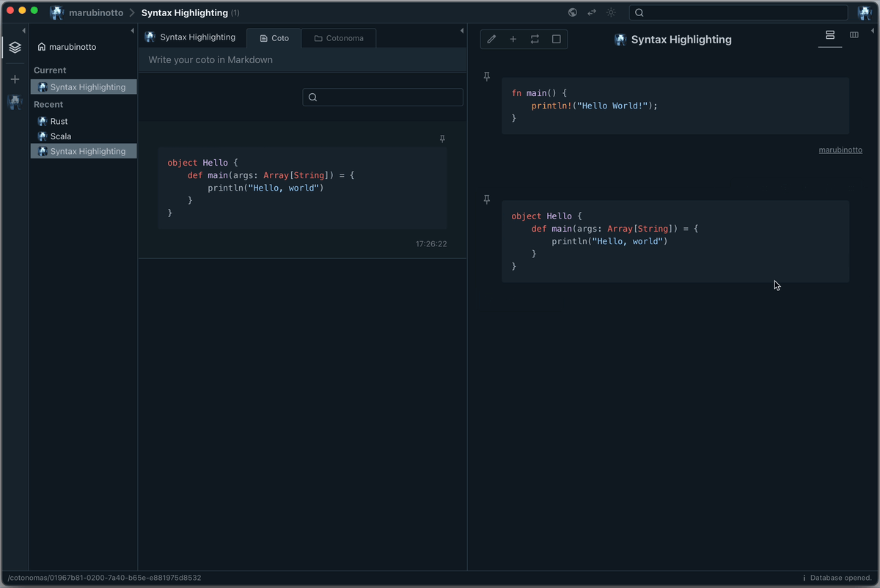Click the plus icon to add a node
Image resolution: width=880 pixels, height=588 pixels.
coord(15,79)
